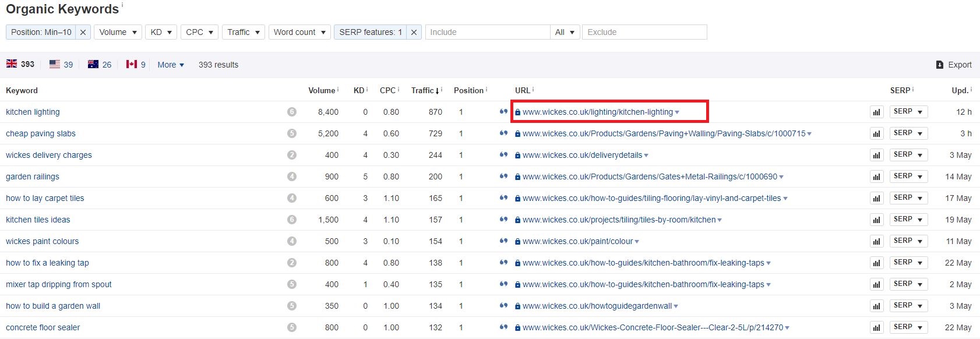Select the Australia flag country filter
Screen dimensions: 980x339
coord(93,64)
